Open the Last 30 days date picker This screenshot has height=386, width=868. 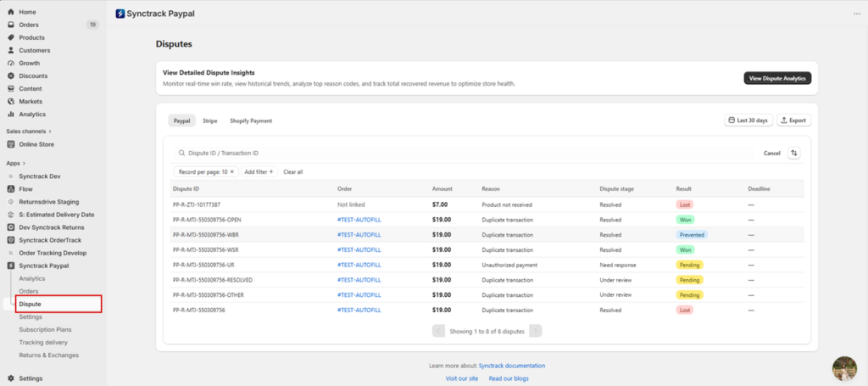pyautogui.click(x=748, y=120)
